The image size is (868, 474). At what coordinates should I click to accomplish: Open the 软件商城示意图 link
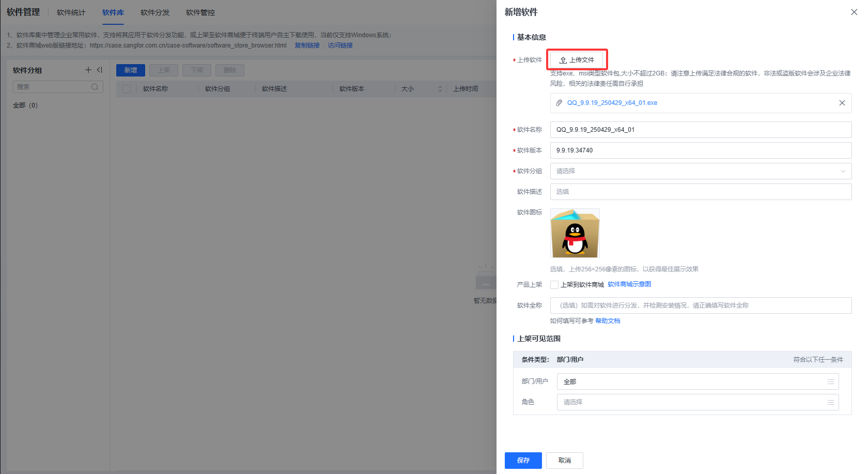[629, 284]
